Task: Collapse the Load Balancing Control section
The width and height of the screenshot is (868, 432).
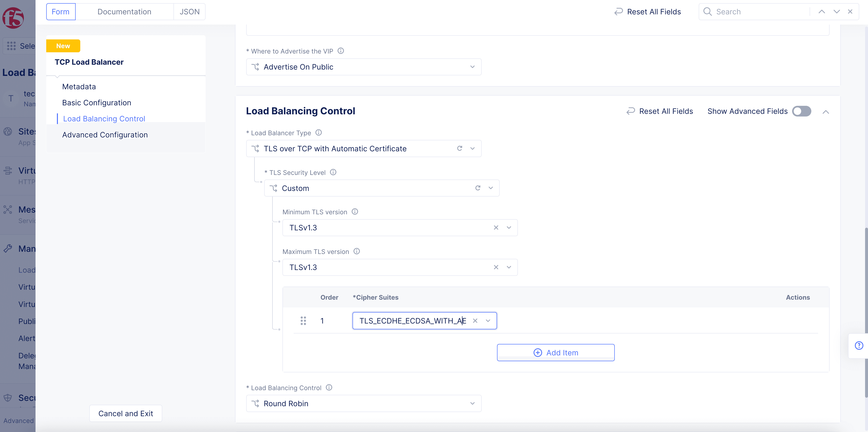Action: click(x=825, y=112)
